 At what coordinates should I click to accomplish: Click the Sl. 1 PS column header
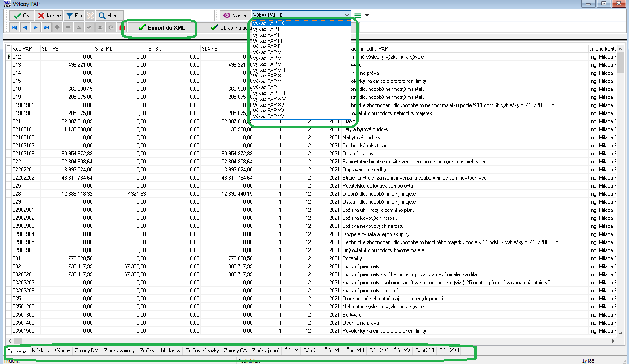(67, 48)
